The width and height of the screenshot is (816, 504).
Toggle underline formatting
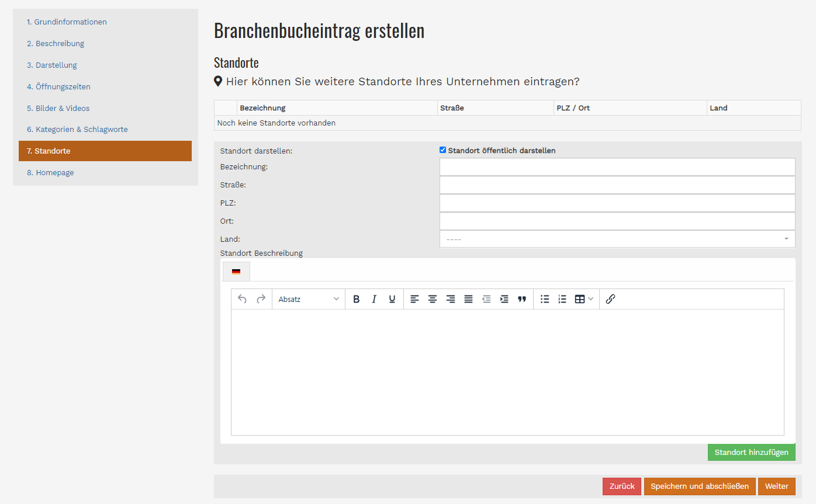(392, 299)
